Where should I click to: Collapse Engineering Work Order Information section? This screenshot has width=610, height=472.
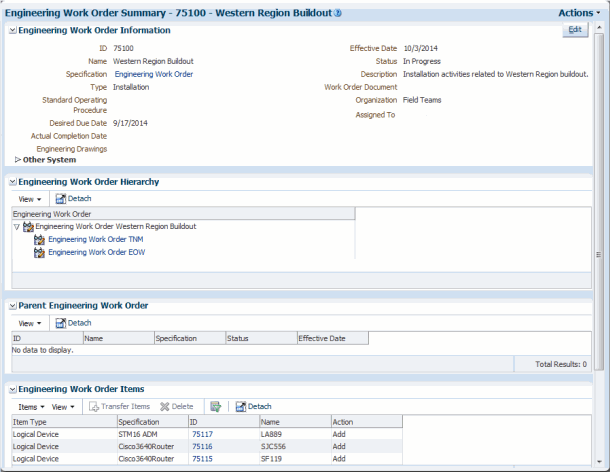[13, 30]
